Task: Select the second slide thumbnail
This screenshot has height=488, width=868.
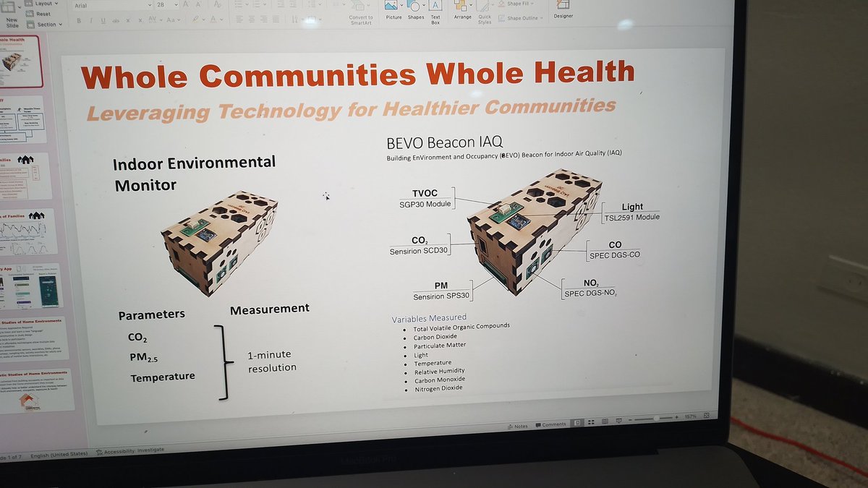Action: pyautogui.click(x=24, y=119)
